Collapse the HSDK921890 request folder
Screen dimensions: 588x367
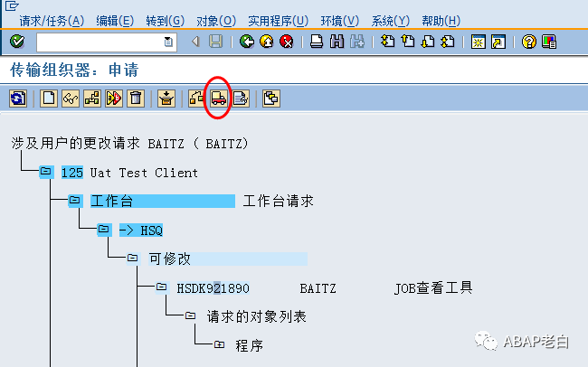pos(161,287)
